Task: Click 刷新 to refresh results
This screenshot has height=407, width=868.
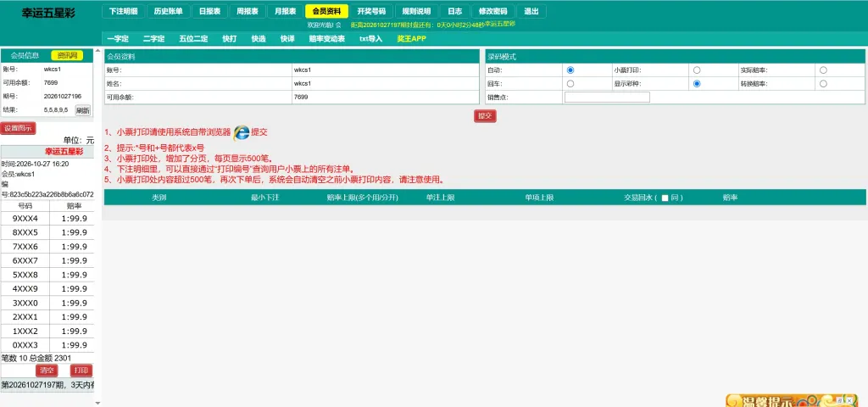Action: coord(83,110)
